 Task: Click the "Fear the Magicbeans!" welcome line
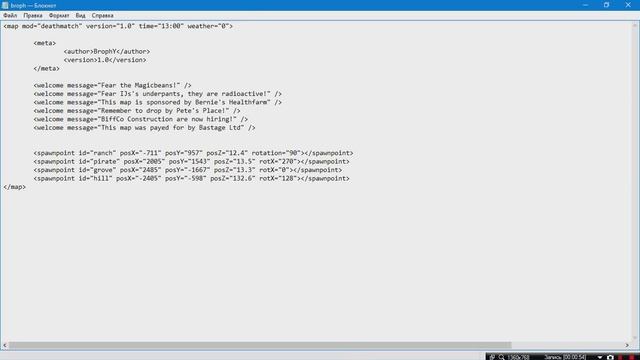click(x=113, y=85)
